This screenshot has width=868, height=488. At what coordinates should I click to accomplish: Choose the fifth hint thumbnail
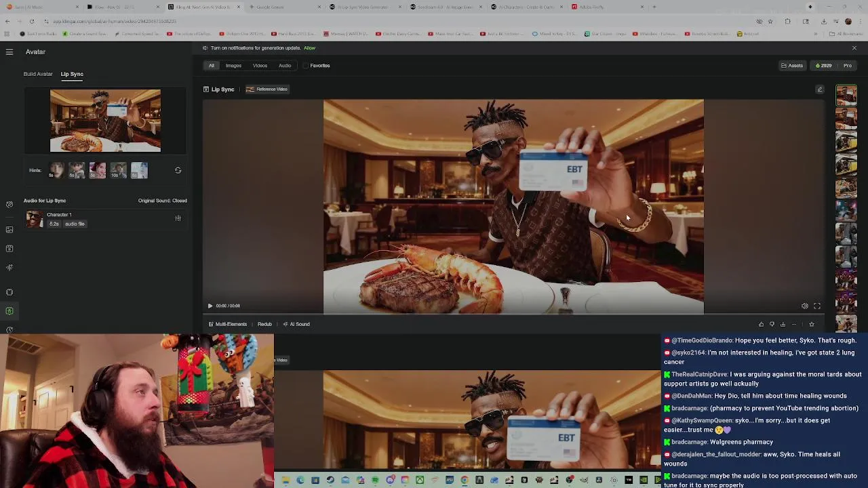tap(139, 170)
